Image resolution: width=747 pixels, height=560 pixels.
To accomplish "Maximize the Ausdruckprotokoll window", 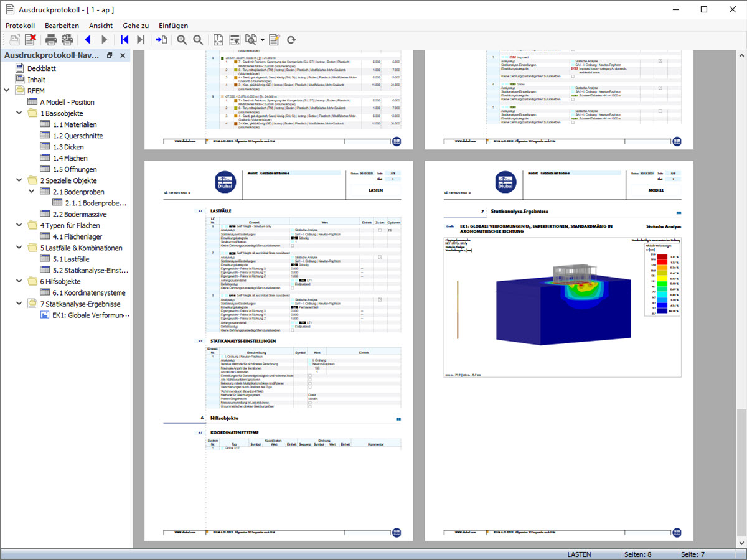I will [x=704, y=9].
